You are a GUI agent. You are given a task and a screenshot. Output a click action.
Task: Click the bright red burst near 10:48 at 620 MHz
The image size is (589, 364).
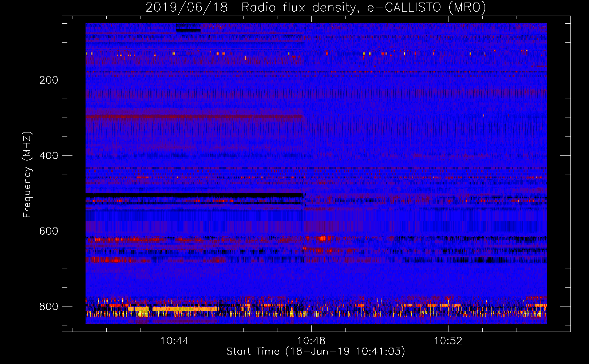click(x=323, y=238)
